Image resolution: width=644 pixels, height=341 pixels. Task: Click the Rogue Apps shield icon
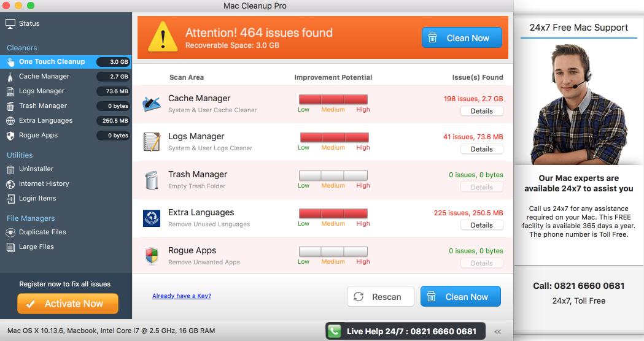click(152, 256)
